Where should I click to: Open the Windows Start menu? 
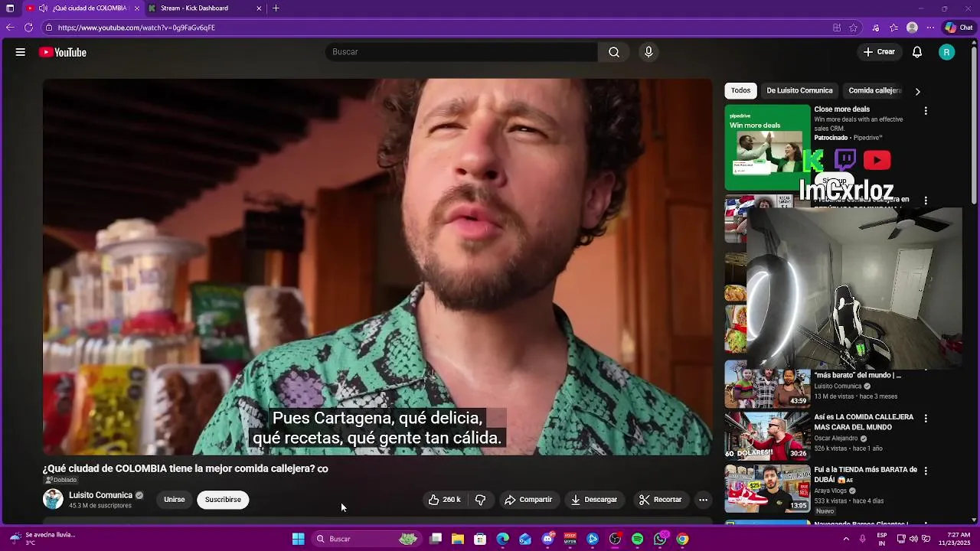click(298, 539)
